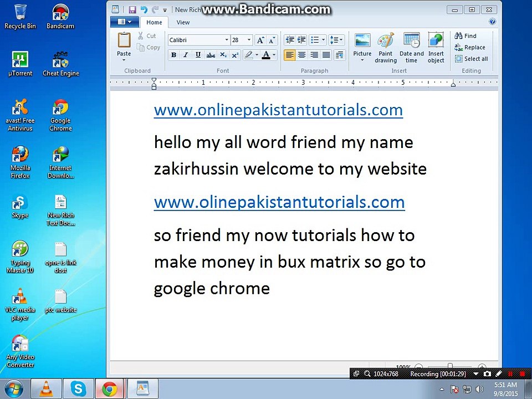Open WordPad Help icon
This screenshot has width=532, height=399.
tap(492, 22)
